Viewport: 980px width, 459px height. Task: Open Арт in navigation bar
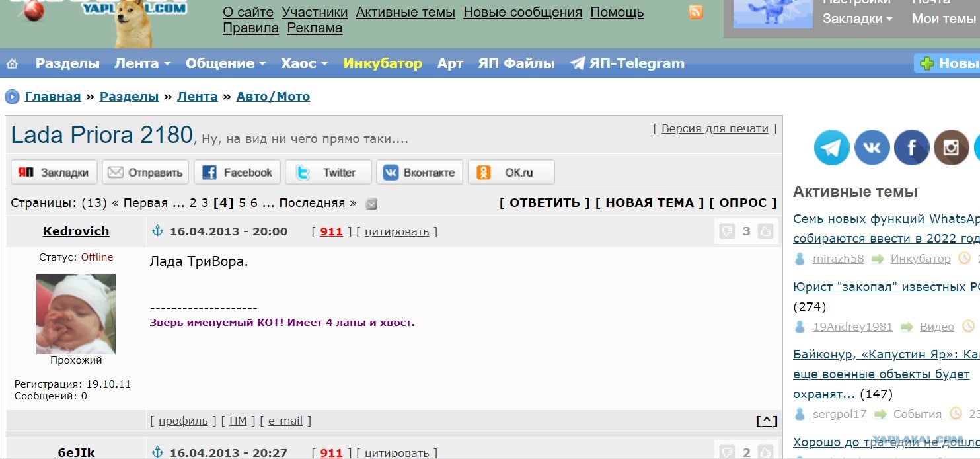450,63
